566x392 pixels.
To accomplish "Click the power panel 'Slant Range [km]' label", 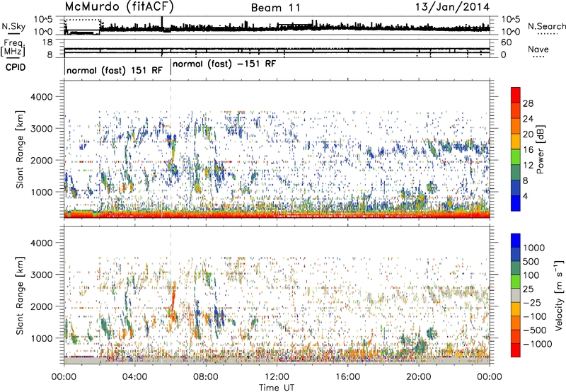I will click(20, 149).
